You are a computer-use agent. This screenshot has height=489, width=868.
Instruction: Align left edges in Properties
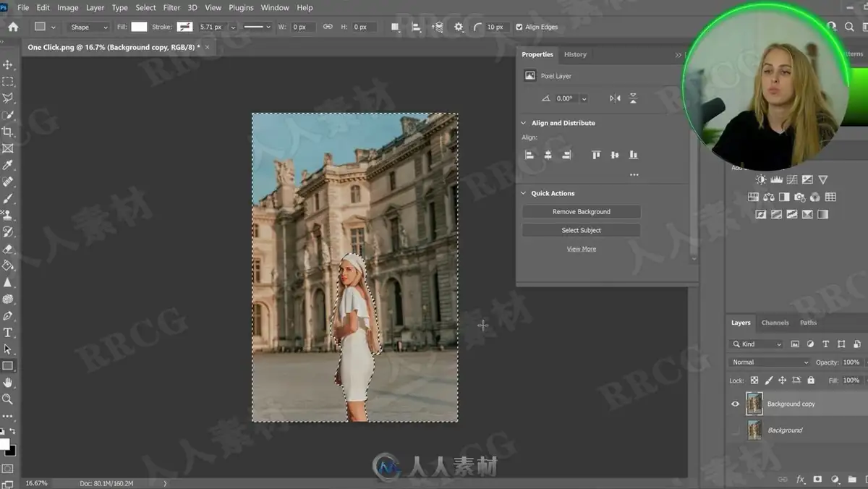529,155
